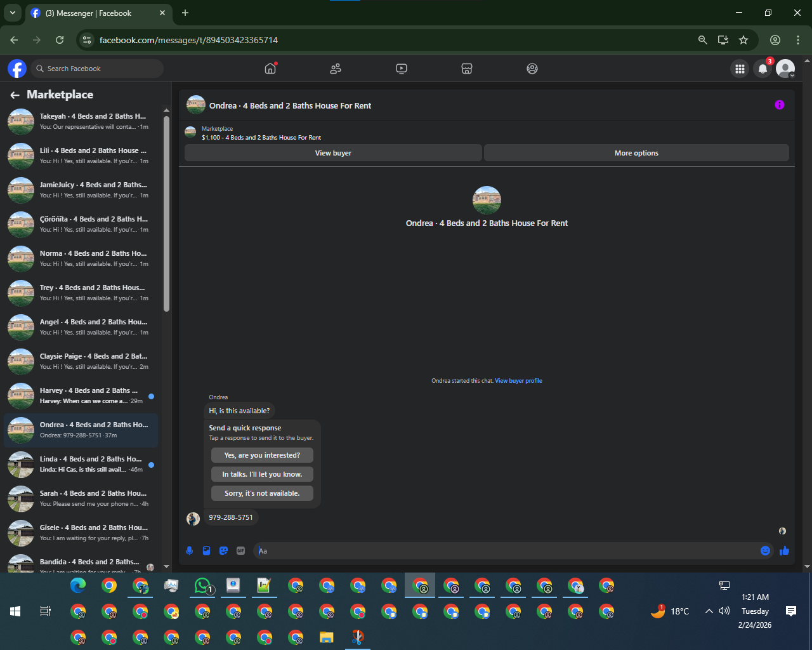
Task: Open Sarah's conversation
Action: (81, 498)
